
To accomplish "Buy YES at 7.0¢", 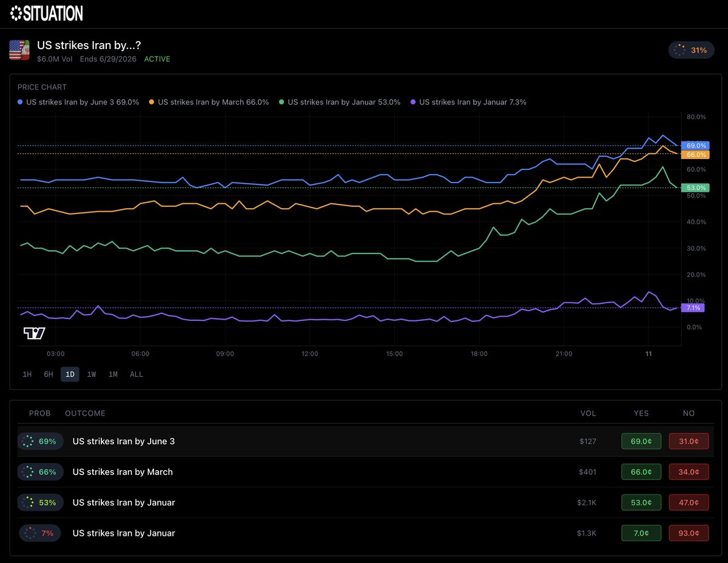I will (x=641, y=533).
